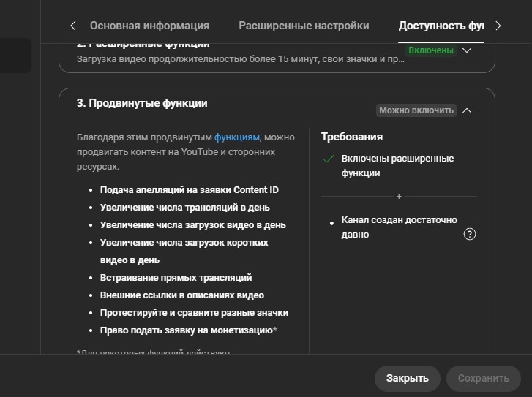Select the Доступность функций tab

[441, 26]
